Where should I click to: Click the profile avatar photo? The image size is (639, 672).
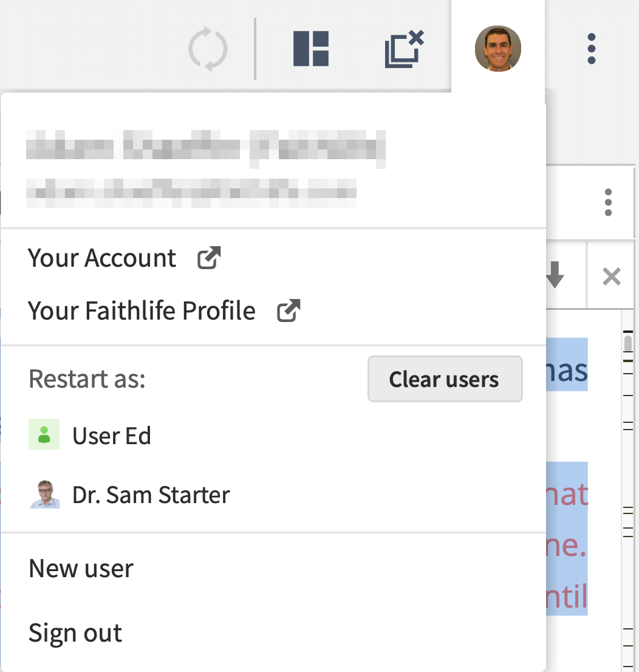[498, 49]
